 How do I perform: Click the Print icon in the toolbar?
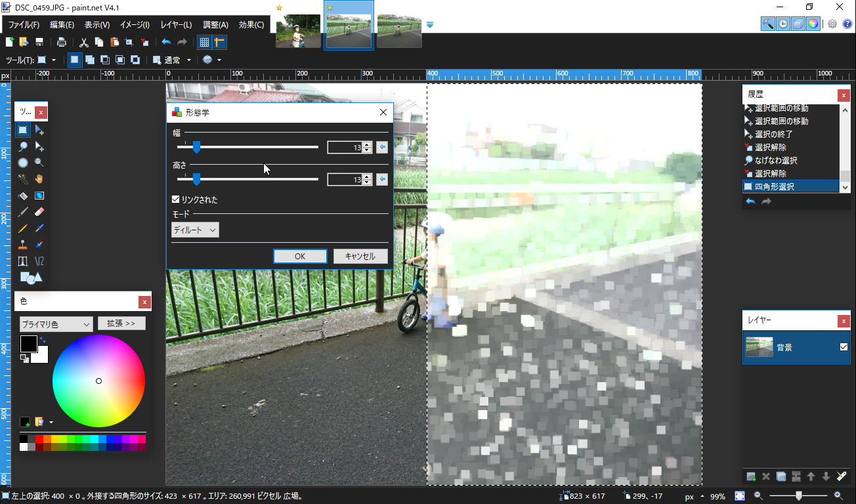[x=62, y=42]
